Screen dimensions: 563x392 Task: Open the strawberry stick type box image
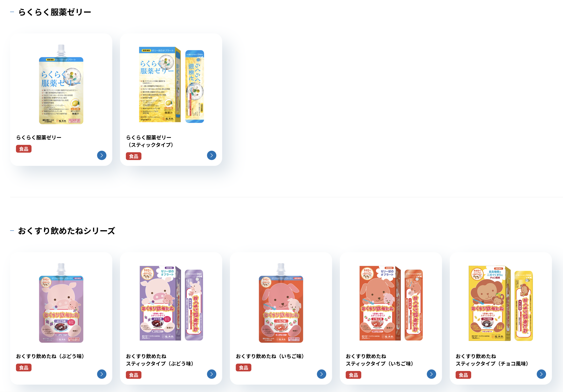pyautogui.click(x=391, y=303)
